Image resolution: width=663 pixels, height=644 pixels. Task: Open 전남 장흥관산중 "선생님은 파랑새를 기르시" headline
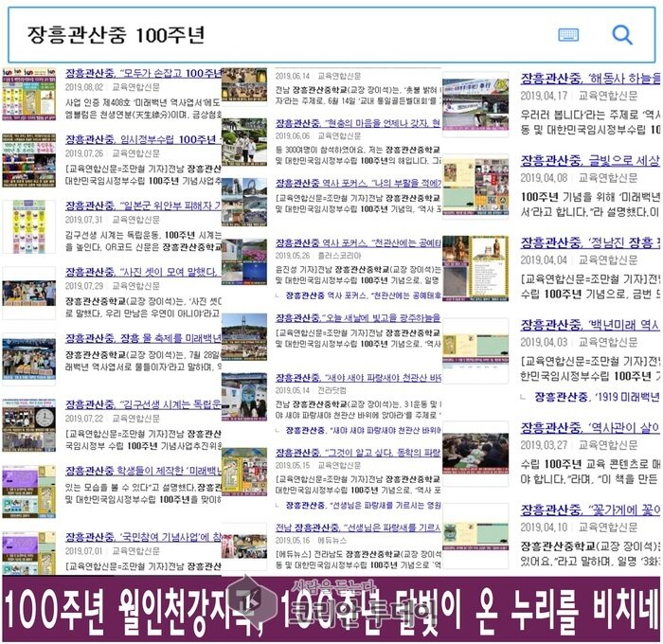tap(358, 528)
